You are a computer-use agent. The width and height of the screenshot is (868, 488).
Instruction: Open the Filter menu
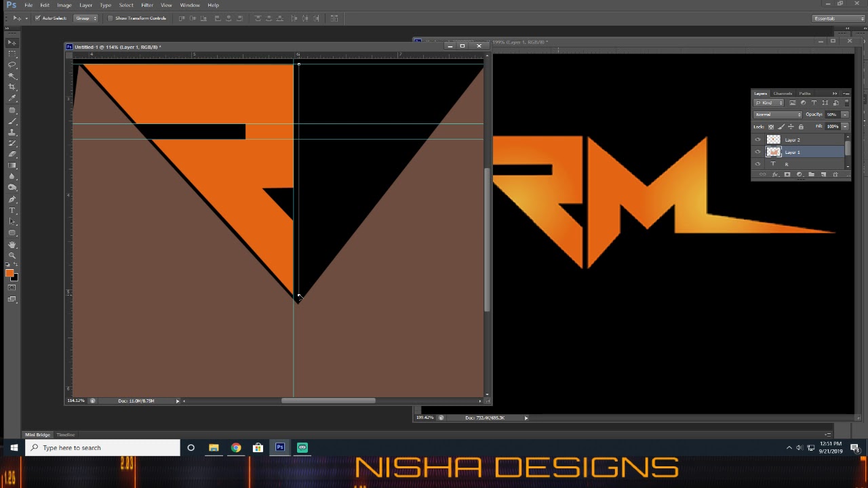pyautogui.click(x=147, y=5)
